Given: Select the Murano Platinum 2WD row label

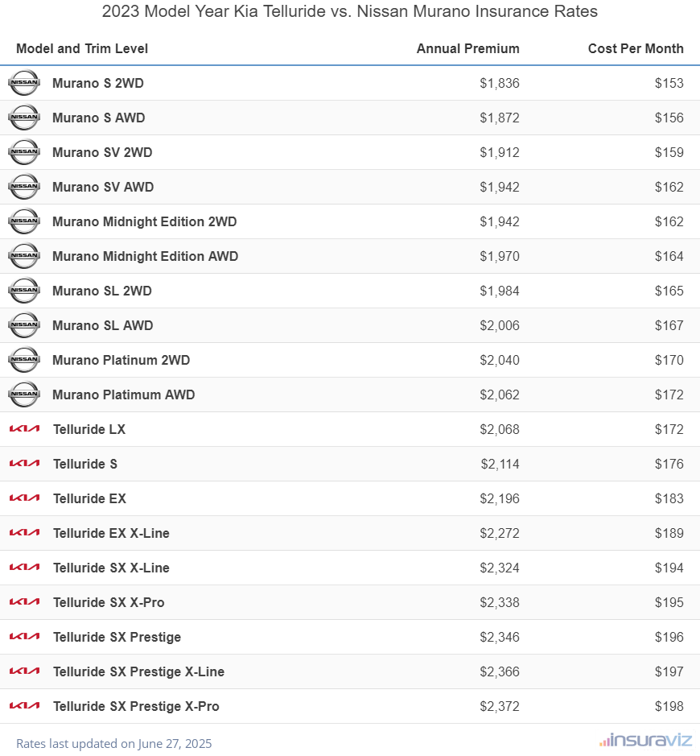Looking at the screenshot, I should tap(121, 360).
